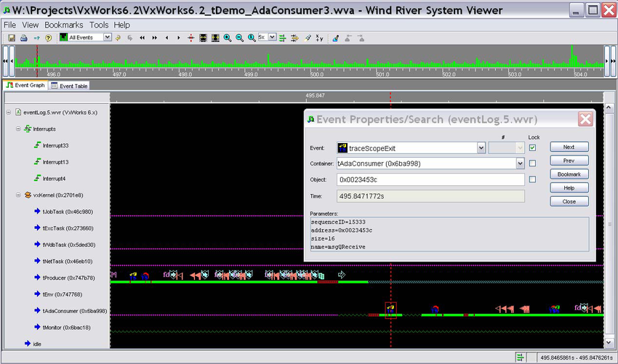Image resolution: width=618 pixels, height=364 pixels.
Task: Click the green icon in the status bar
Action: [521, 357]
